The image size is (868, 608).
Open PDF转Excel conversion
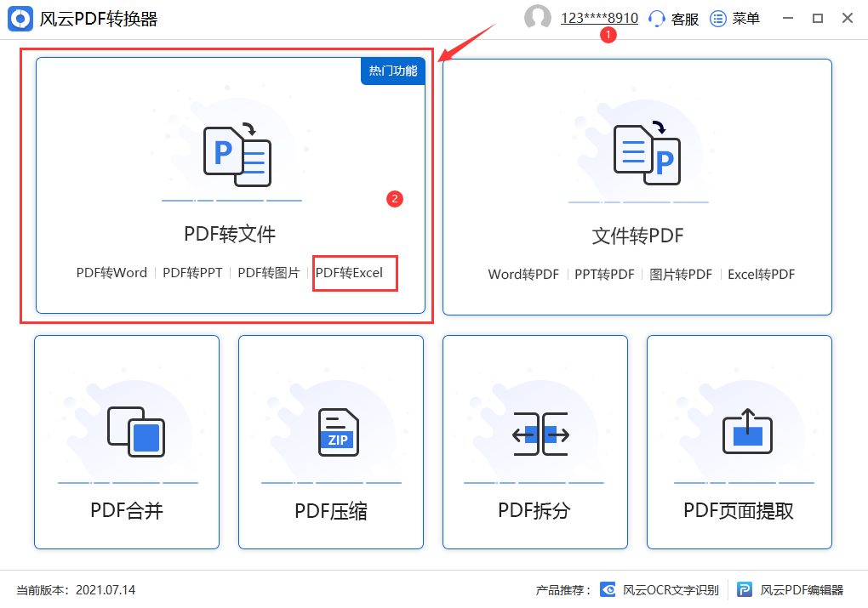pos(349,273)
